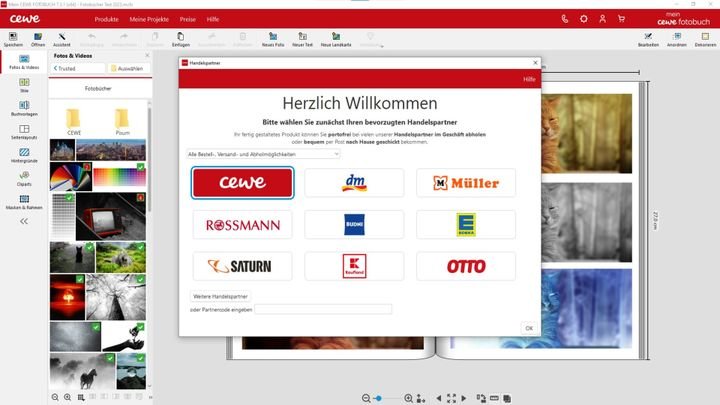Open a project via Öffnen icon

(38, 39)
